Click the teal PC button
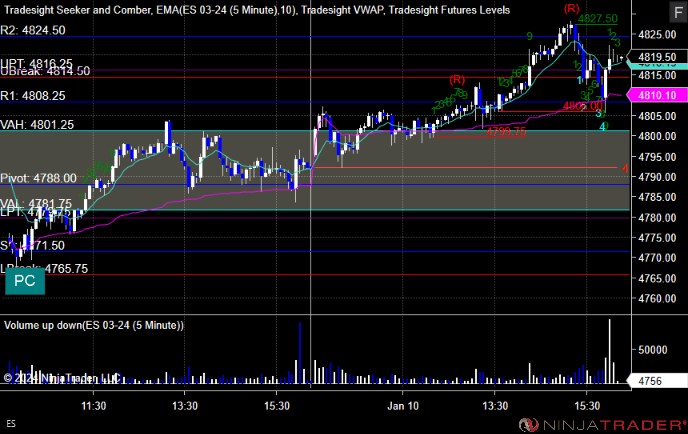688x434 pixels. (x=25, y=281)
